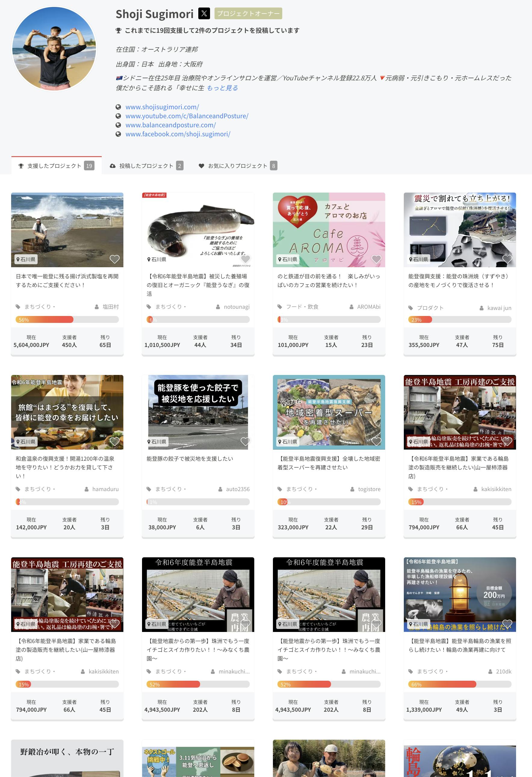Toggle heart on 能登豚 gyoza project card
Image resolution: width=532 pixels, height=777 pixels.
[246, 441]
